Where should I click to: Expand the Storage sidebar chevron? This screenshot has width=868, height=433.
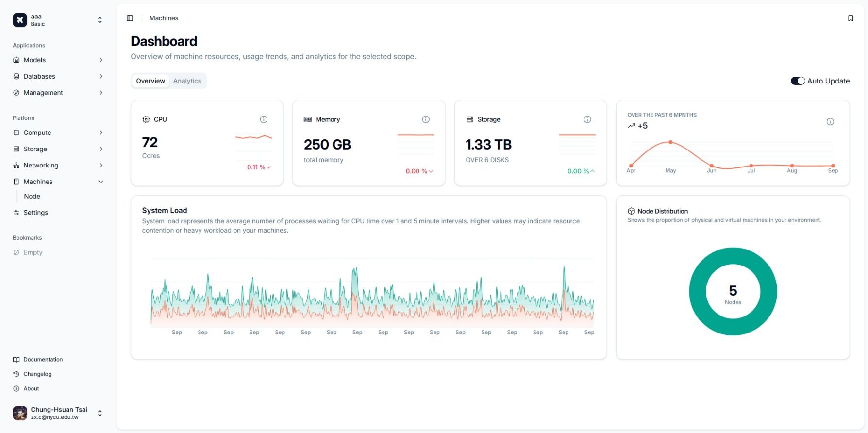click(101, 149)
